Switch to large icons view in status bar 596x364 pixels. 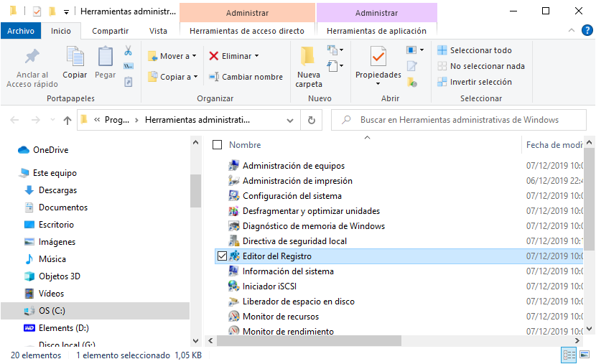[585, 355]
